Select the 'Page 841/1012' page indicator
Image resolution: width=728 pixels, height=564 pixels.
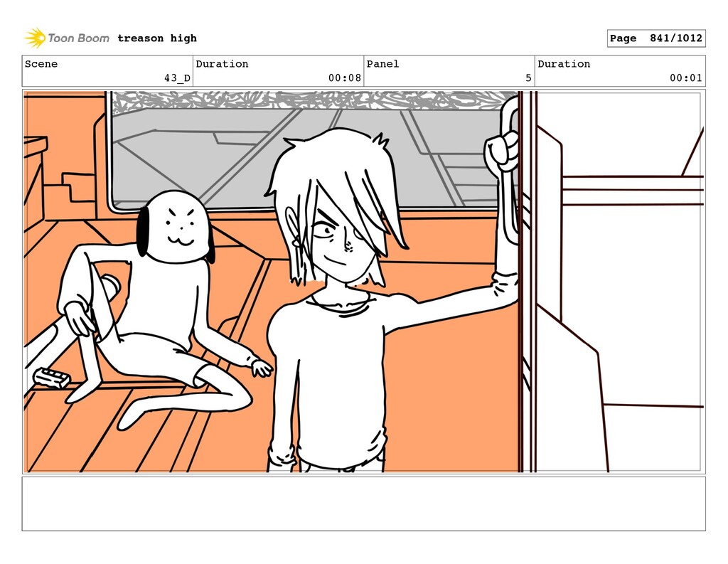(x=656, y=38)
